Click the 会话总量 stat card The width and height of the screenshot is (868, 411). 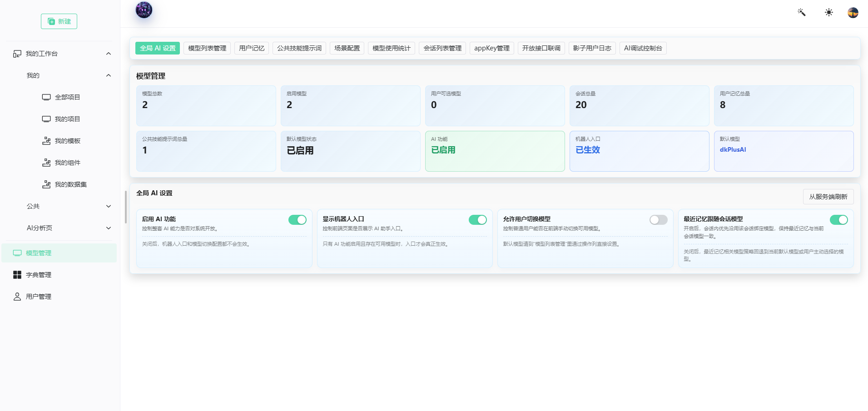640,106
